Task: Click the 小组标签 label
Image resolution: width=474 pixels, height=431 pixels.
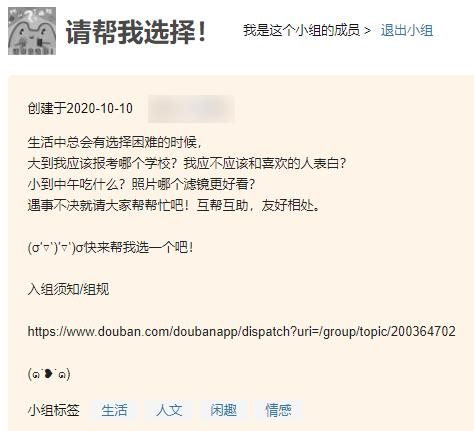Action: (x=54, y=410)
